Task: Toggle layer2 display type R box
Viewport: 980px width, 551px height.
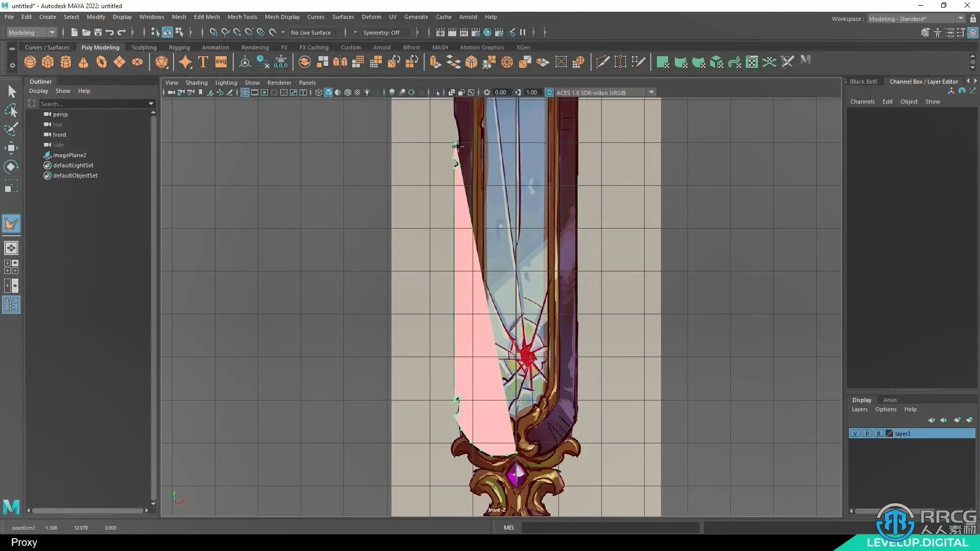Action: point(878,434)
